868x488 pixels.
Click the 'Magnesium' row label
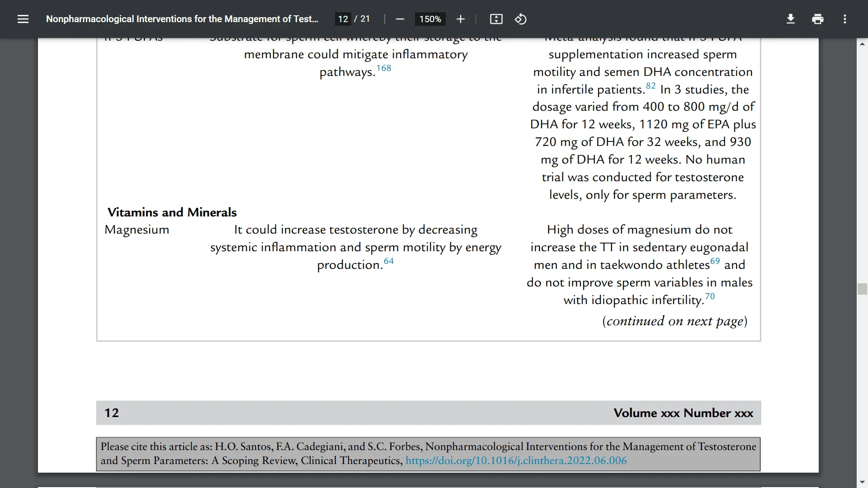click(x=137, y=230)
